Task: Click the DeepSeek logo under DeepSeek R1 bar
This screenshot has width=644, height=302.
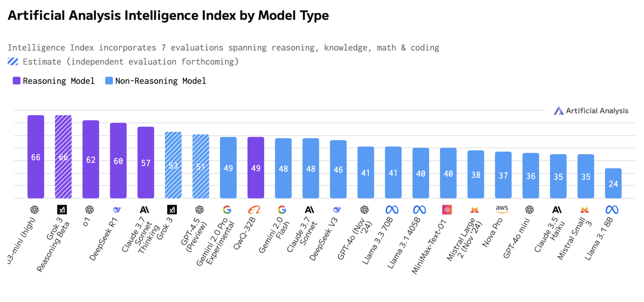Action: coord(117,210)
